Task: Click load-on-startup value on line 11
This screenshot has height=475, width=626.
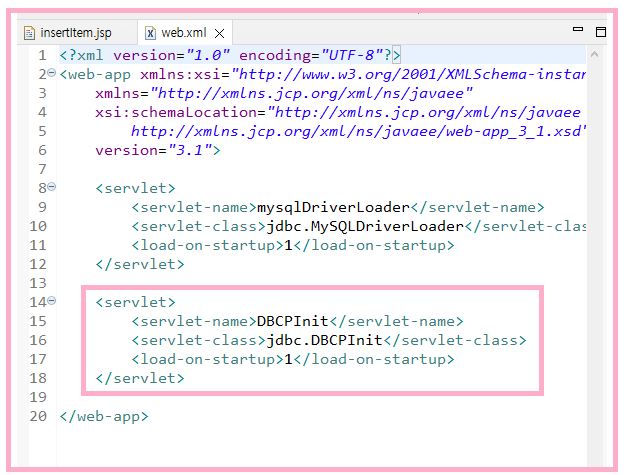Action: 288,245
